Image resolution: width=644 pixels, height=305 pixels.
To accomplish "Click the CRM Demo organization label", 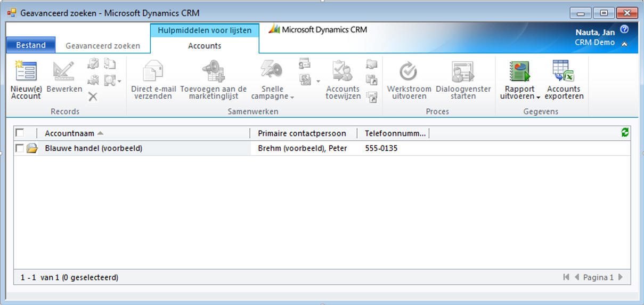I will (x=594, y=43).
